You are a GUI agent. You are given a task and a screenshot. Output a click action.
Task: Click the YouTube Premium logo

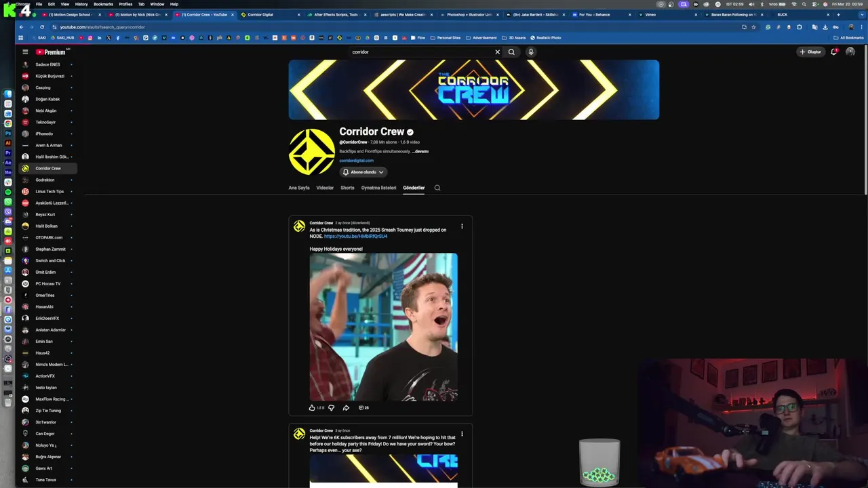[x=51, y=52]
